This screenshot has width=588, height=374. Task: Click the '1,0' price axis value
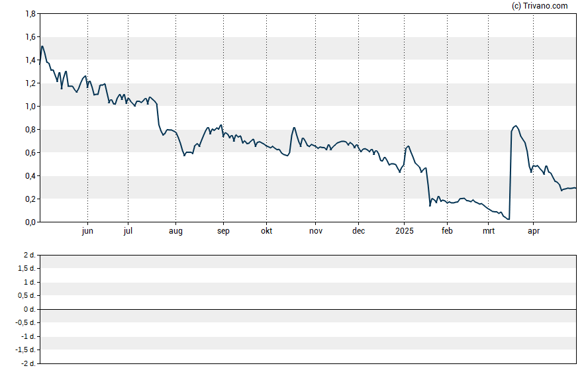click(x=30, y=107)
